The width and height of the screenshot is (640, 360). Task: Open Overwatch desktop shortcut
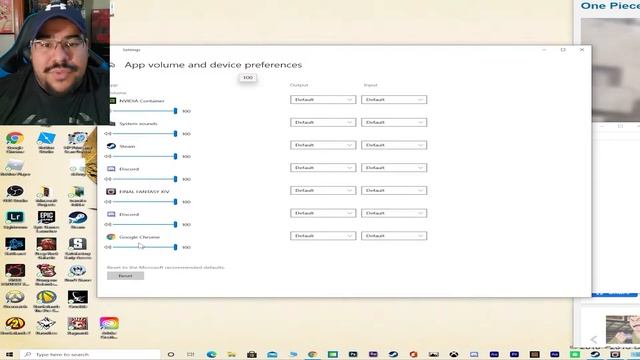[x=15, y=299]
